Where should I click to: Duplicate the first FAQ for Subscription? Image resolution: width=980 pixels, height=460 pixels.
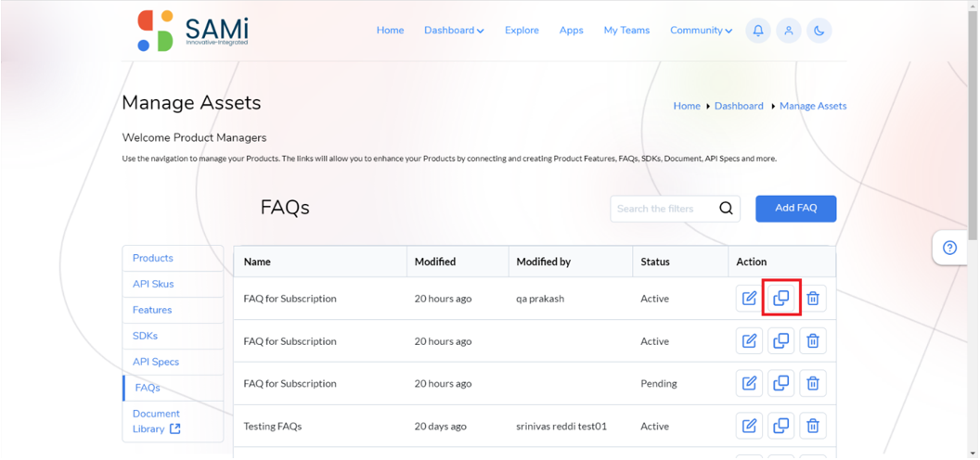[x=781, y=299]
